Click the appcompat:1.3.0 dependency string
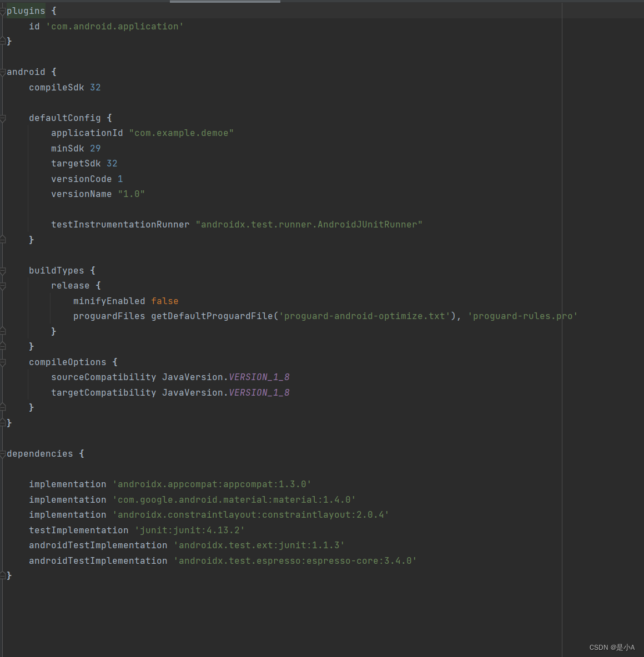644x657 pixels. coord(212,484)
